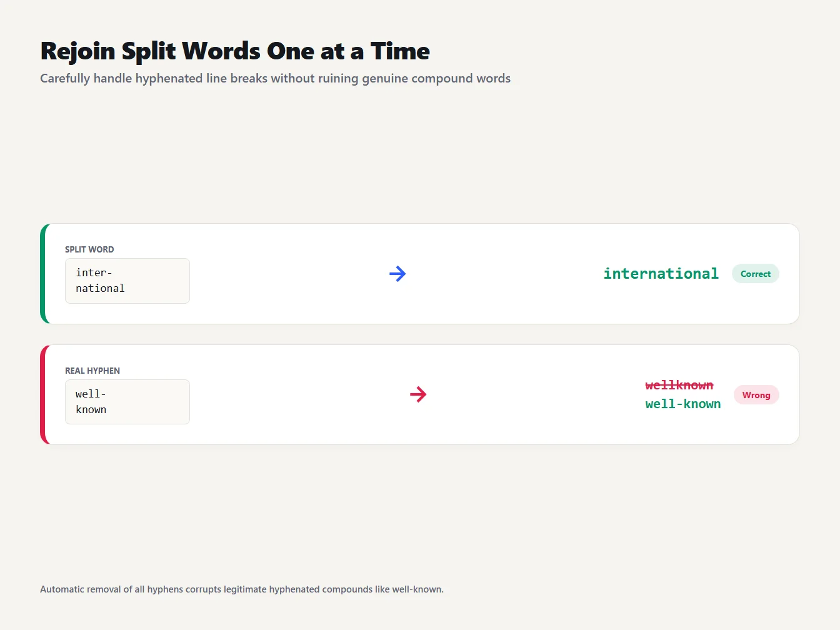Select the well- known code box

click(127, 402)
